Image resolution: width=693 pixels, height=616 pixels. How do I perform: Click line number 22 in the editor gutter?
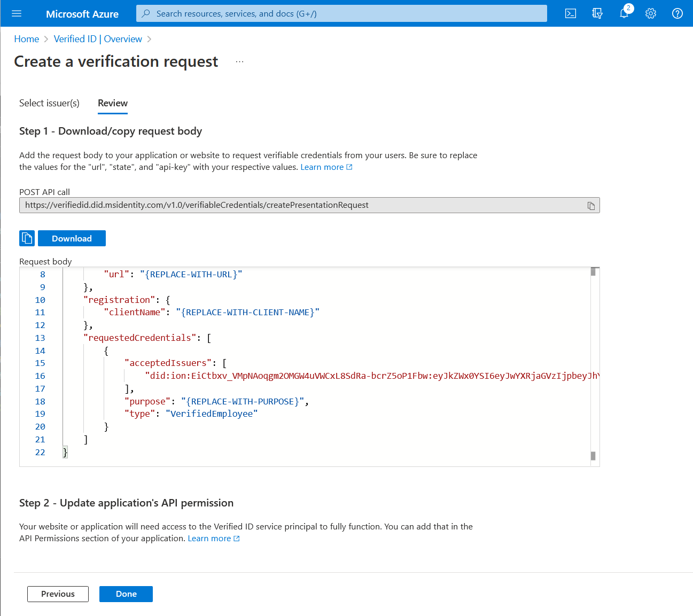tap(40, 452)
